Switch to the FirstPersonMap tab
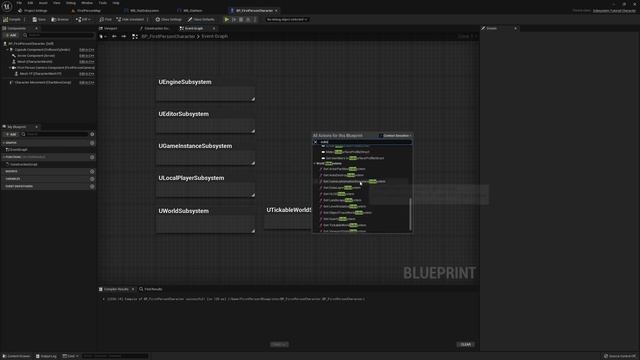Image resolution: width=640 pixels, height=360 pixels. (x=87, y=11)
